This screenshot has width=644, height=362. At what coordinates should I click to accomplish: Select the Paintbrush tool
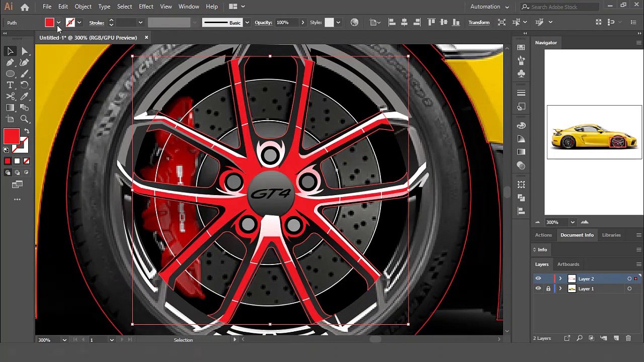25,74
